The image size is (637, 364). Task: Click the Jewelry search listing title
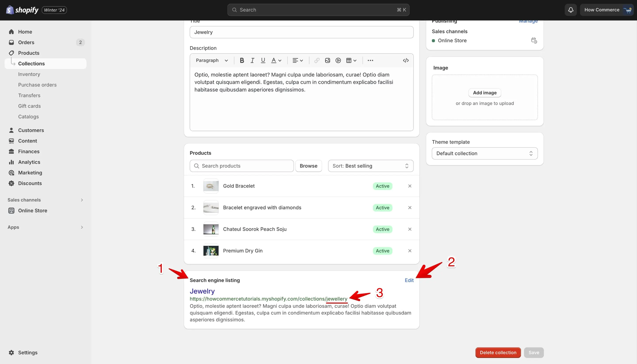(x=202, y=291)
